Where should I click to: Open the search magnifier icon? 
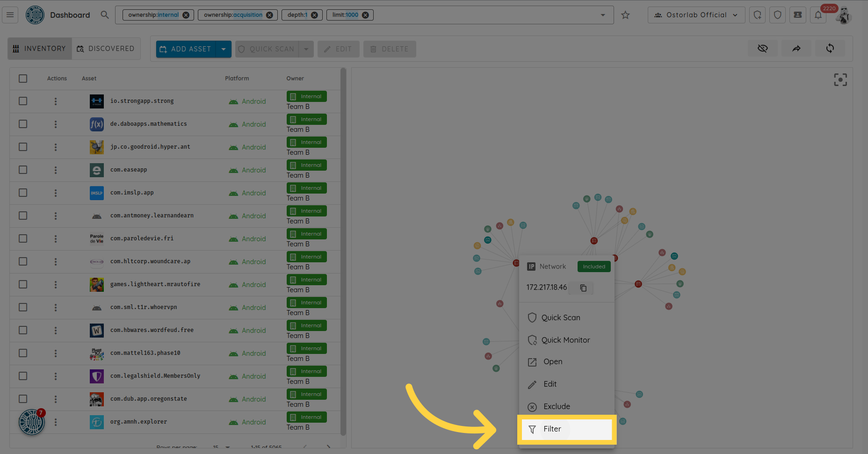(105, 15)
